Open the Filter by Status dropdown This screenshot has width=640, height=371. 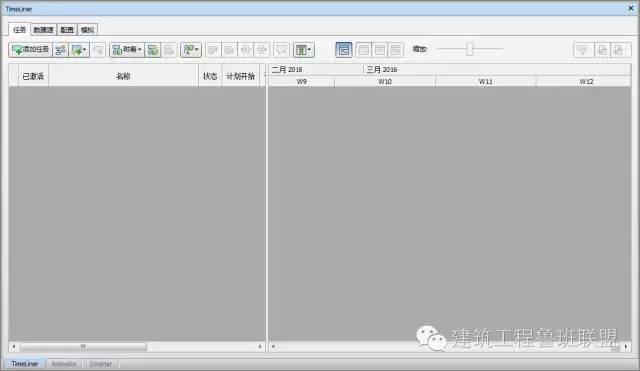click(584, 50)
